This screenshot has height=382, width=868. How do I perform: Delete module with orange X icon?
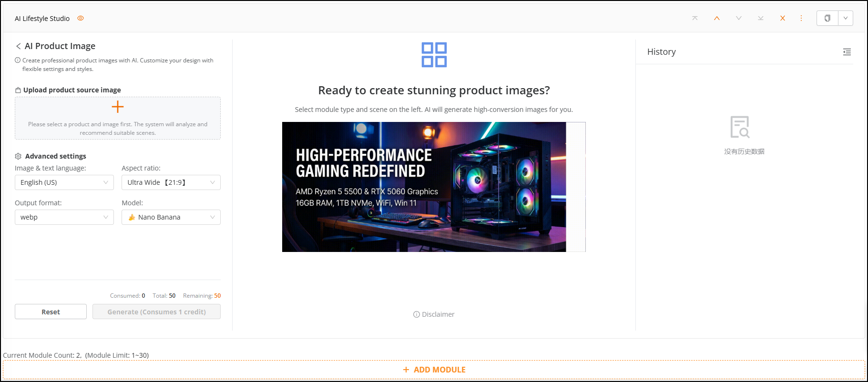tap(783, 18)
